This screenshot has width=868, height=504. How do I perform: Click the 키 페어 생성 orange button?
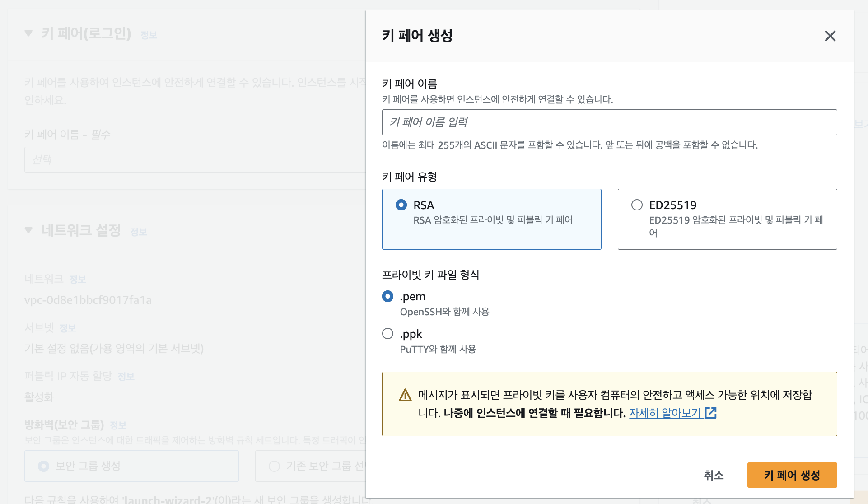tap(792, 475)
